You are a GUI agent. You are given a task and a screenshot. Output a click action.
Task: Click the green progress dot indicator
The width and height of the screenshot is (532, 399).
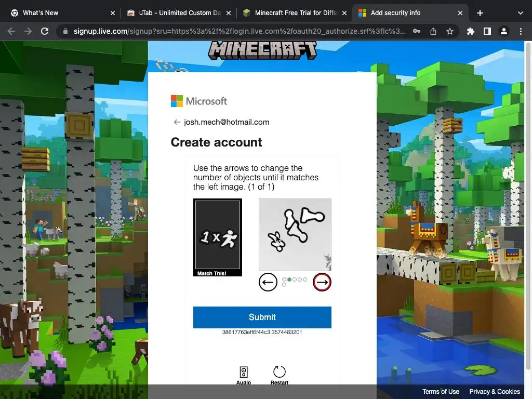[x=289, y=280]
